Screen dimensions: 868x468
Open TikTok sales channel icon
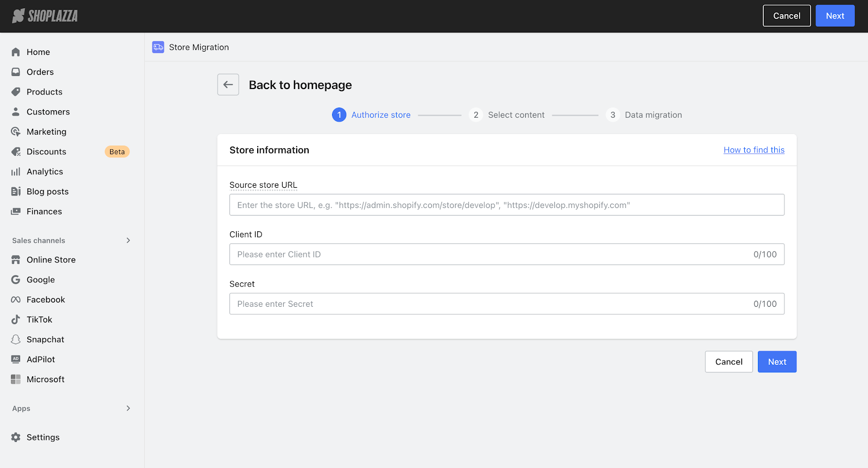click(x=16, y=320)
